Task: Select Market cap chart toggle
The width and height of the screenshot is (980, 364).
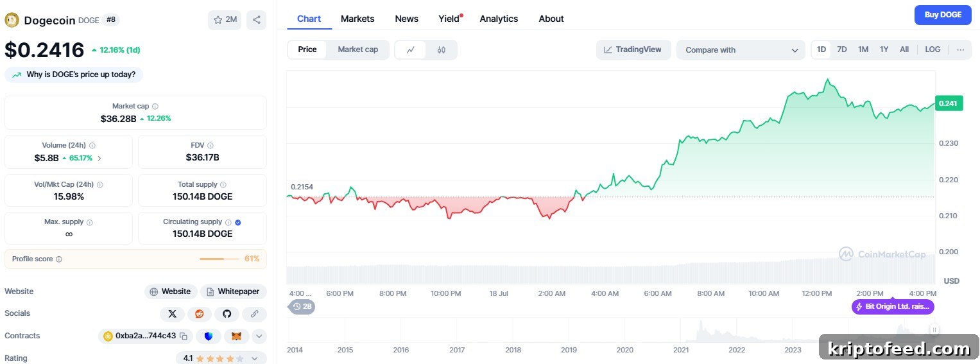Action: [358, 49]
